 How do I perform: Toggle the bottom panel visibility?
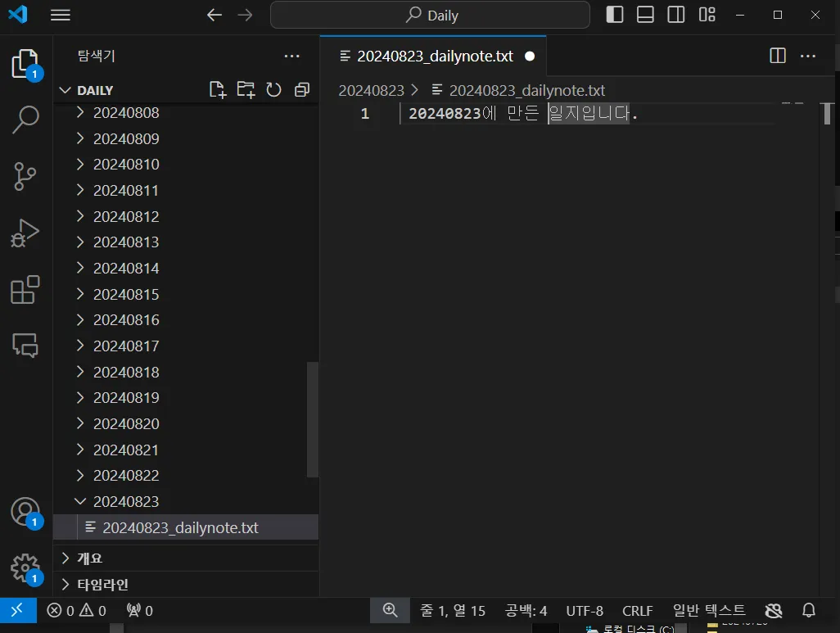645,15
